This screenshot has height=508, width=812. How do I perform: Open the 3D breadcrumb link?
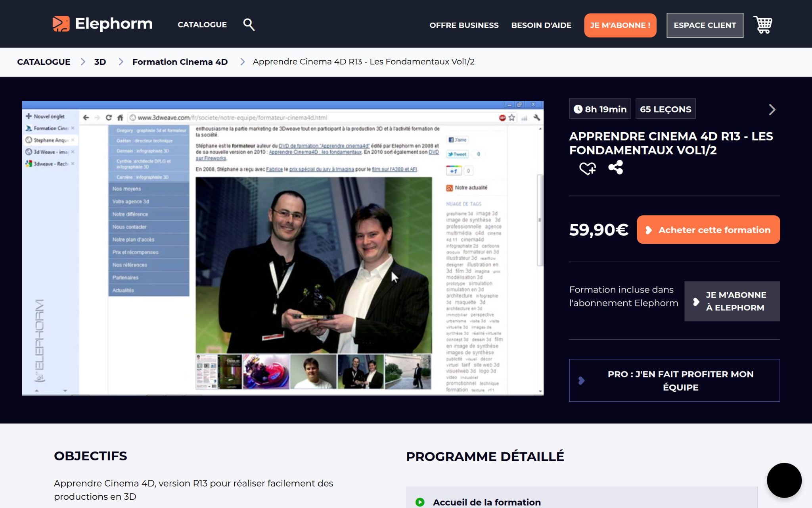[x=100, y=62]
